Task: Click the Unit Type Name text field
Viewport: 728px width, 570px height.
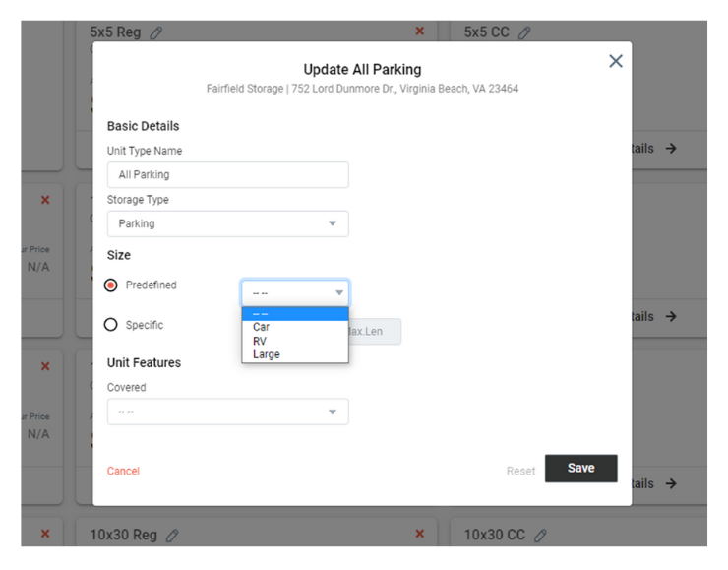Action: (x=227, y=175)
